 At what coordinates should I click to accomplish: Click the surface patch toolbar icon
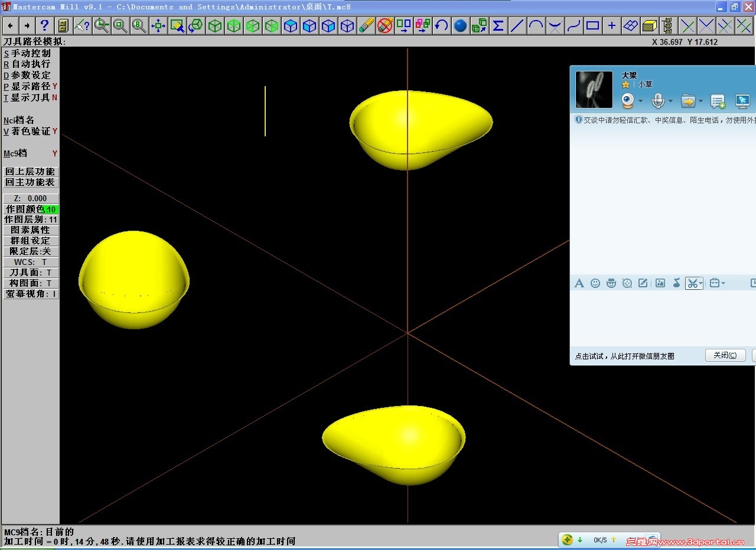pos(630,25)
